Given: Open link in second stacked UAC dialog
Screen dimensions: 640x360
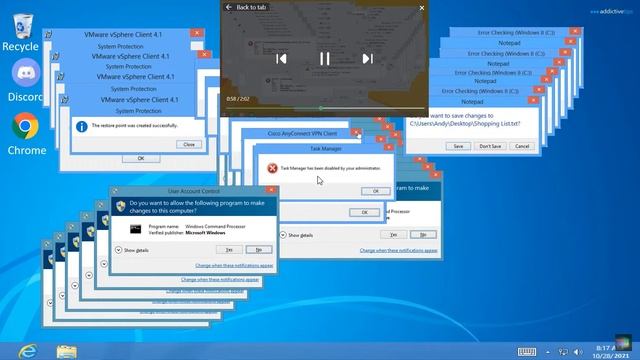Looking at the screenshot, I should pos(220,280).
